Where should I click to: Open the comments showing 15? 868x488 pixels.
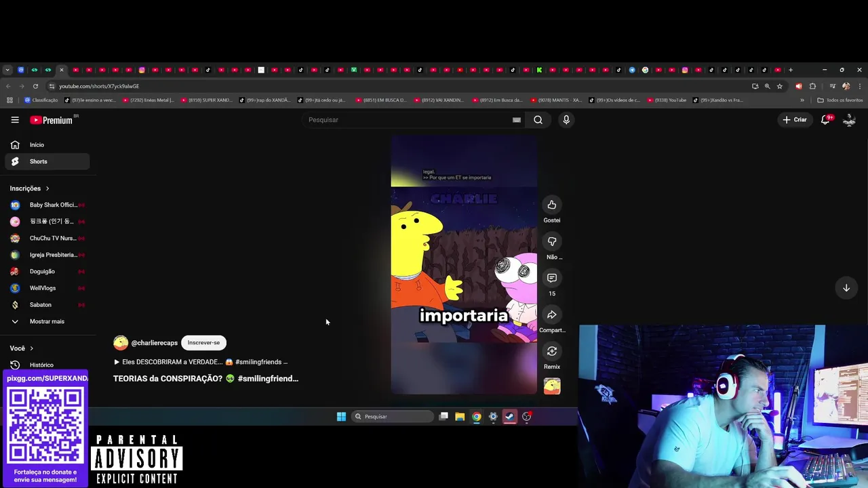(x=552, y=278)
